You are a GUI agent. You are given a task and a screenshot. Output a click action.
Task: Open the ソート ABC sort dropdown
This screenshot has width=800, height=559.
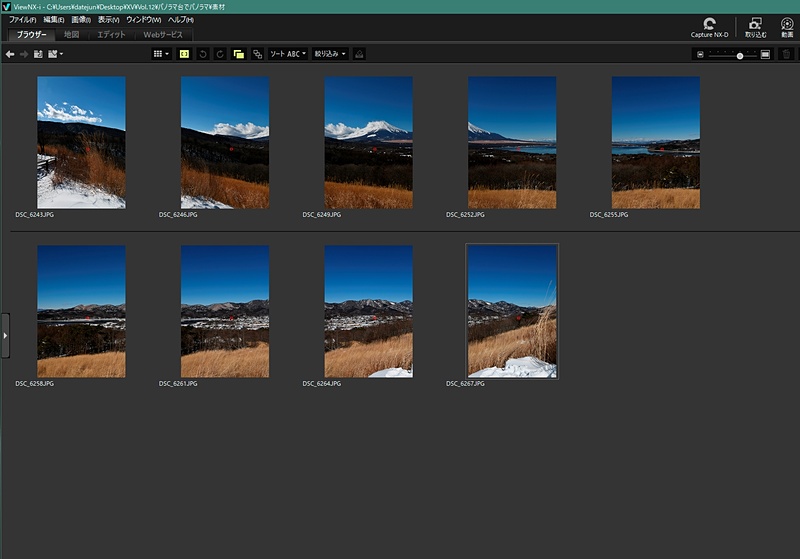point(288,54)
